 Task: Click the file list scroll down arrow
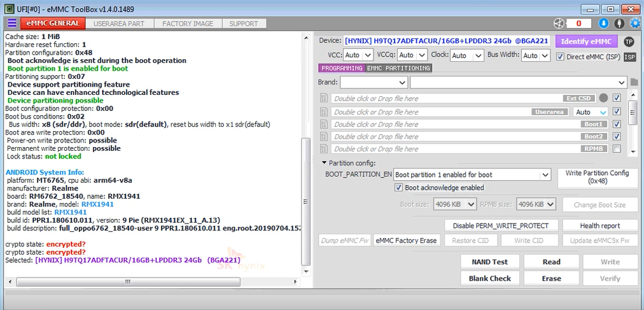pyautogui.click(x=632, y=152)
